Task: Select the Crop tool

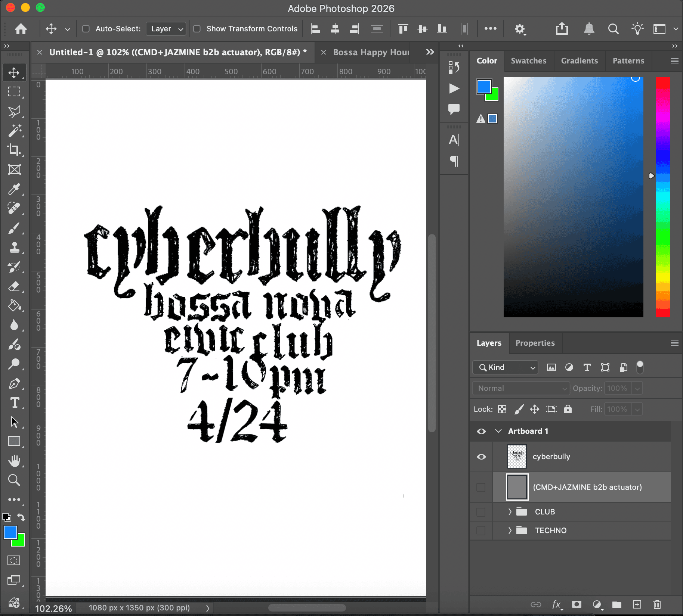Action: pyautogui.click(x=14, y=150)
